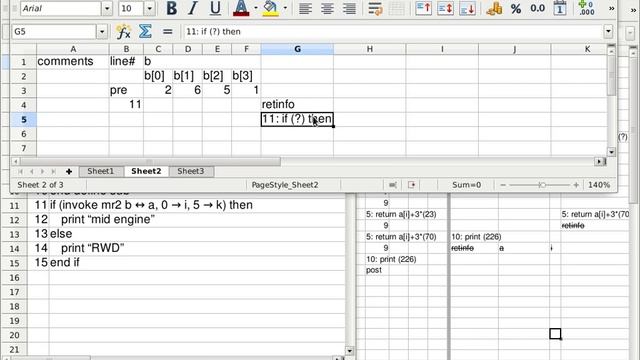Format cell as currency
This screenshot has width=640, height=360.
494,9
